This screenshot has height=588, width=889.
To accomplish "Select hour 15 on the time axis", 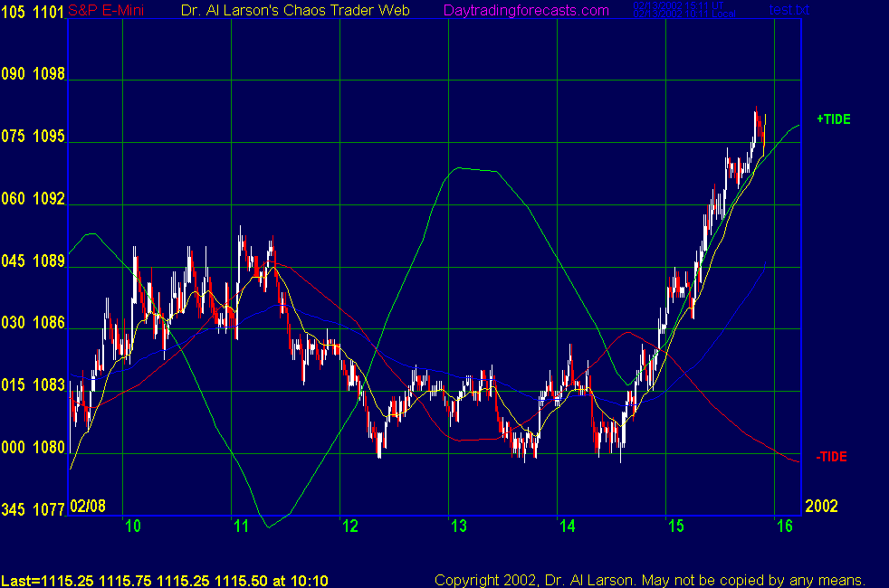I will click(675, 526).
